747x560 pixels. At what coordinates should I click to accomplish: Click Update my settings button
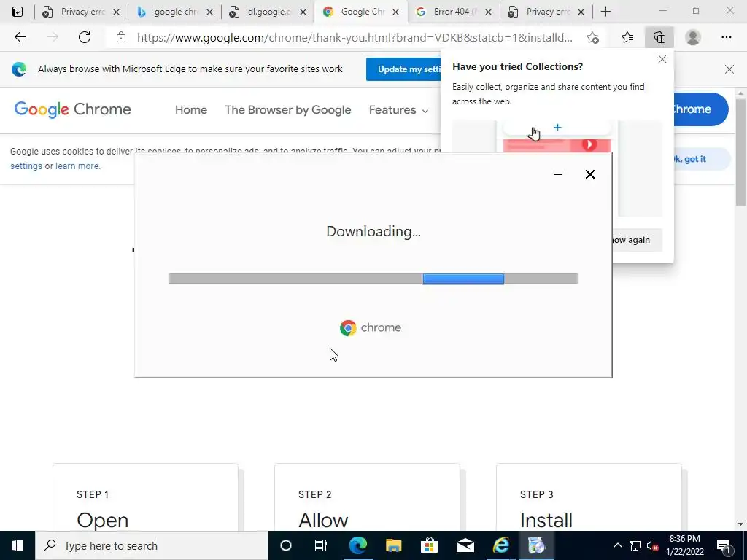403,69
